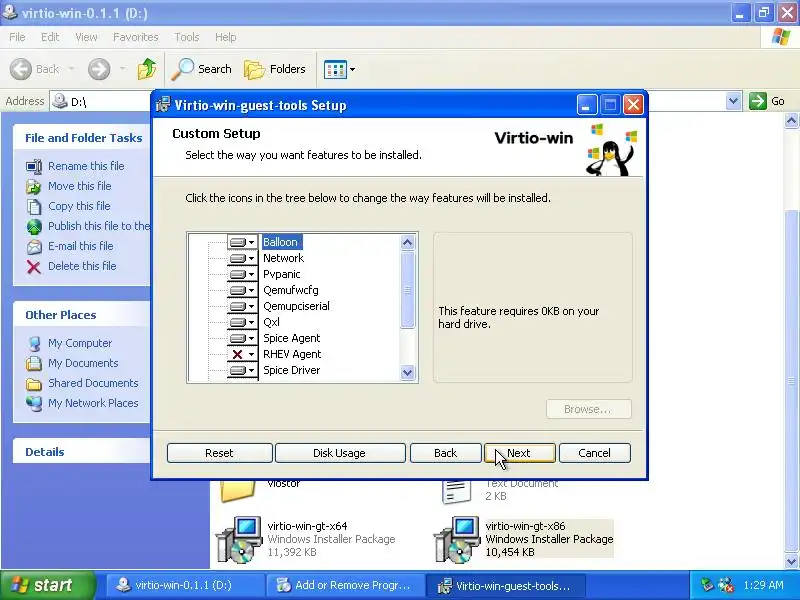800x600 pixels.
Task: Go up one folder level
Action: click(x=147, y=69)
